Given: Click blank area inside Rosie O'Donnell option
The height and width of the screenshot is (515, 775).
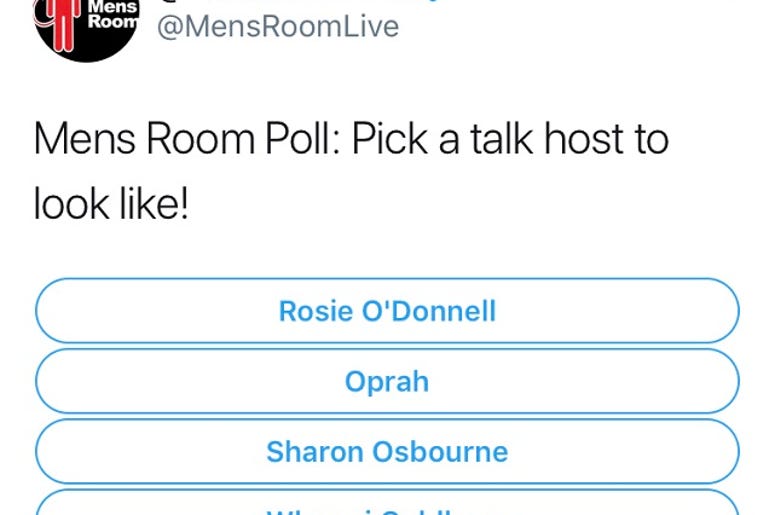Looking at the screenshot, I should pos(618,310).
